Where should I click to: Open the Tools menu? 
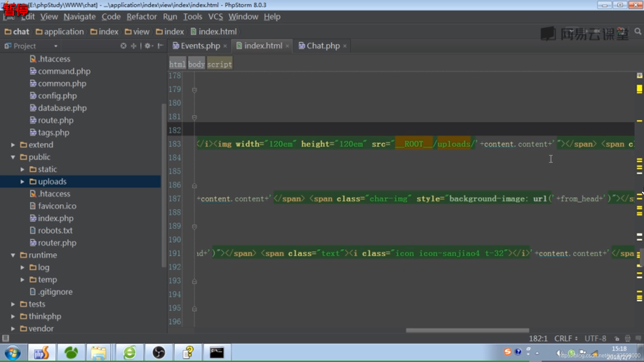193,17
